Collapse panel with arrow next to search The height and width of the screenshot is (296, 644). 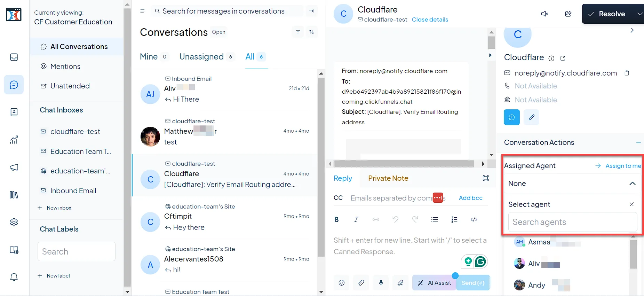point(312,11)
